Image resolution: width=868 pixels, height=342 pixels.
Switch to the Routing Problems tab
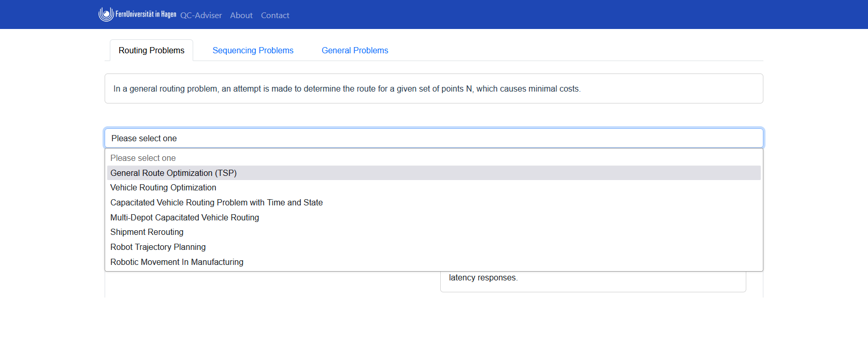tap(151, 50)
